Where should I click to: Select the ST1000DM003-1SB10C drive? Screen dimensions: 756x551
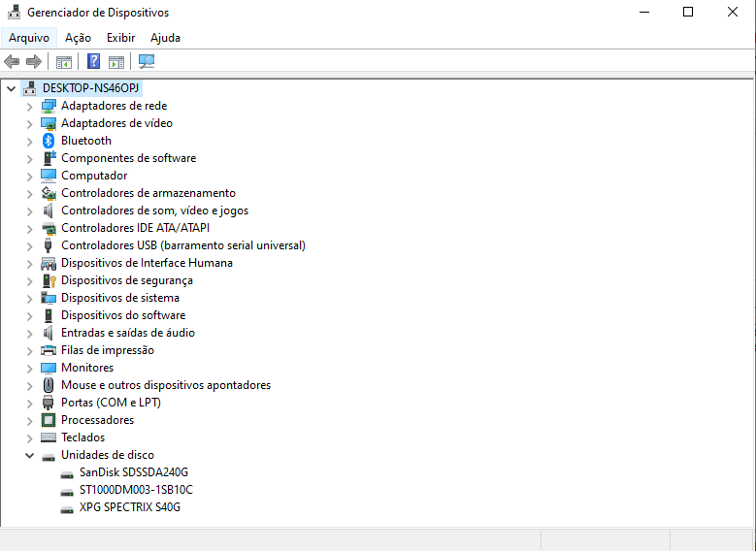136,490
